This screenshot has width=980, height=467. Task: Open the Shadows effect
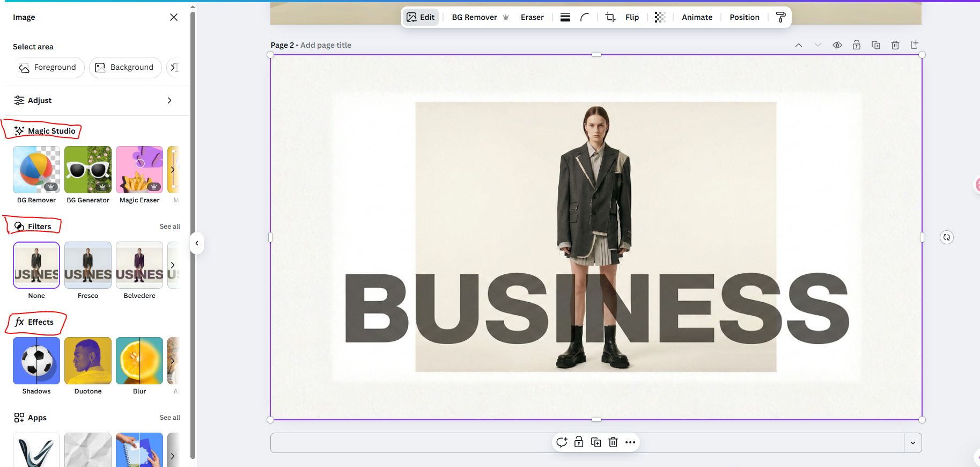(36, 361)
